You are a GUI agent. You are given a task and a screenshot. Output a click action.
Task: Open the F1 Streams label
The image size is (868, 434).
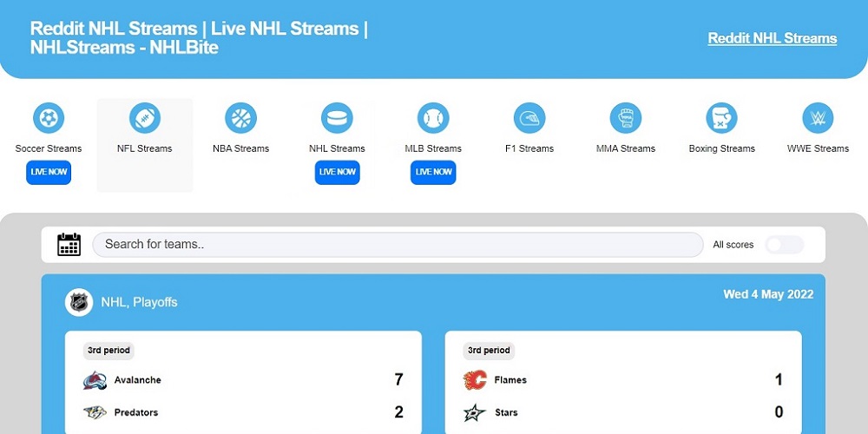click(529, 148)
